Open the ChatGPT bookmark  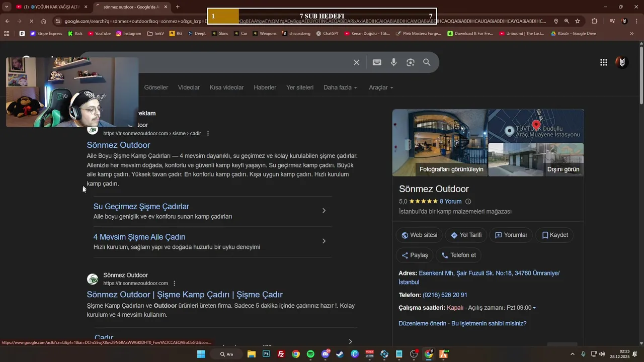tap(328, 34)
